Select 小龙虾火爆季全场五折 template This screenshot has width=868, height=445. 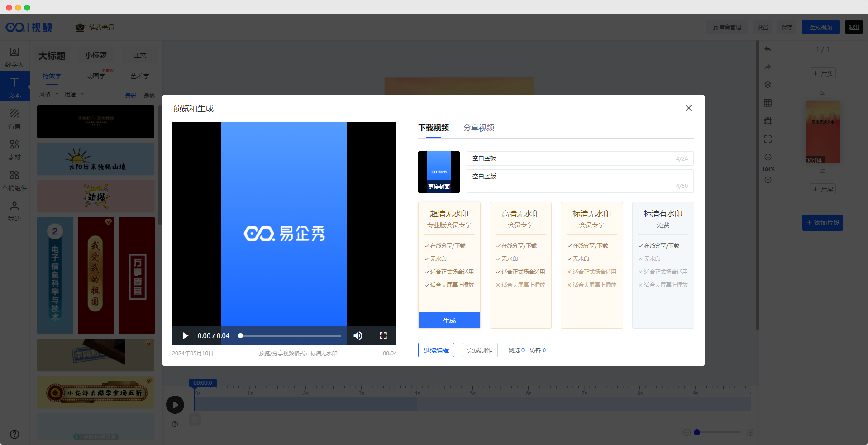pos(95,392)
